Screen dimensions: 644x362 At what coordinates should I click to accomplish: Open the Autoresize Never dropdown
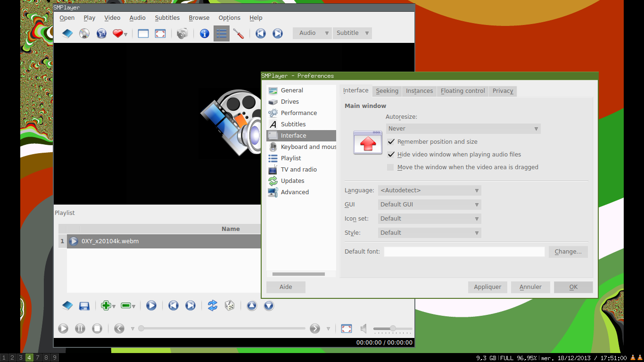(463, 129)
